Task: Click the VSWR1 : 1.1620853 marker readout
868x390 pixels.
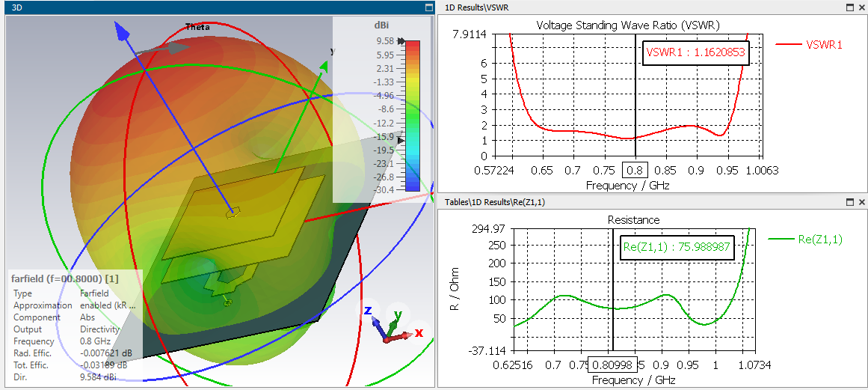Action: pyautogui.click(x=695, y=52)
